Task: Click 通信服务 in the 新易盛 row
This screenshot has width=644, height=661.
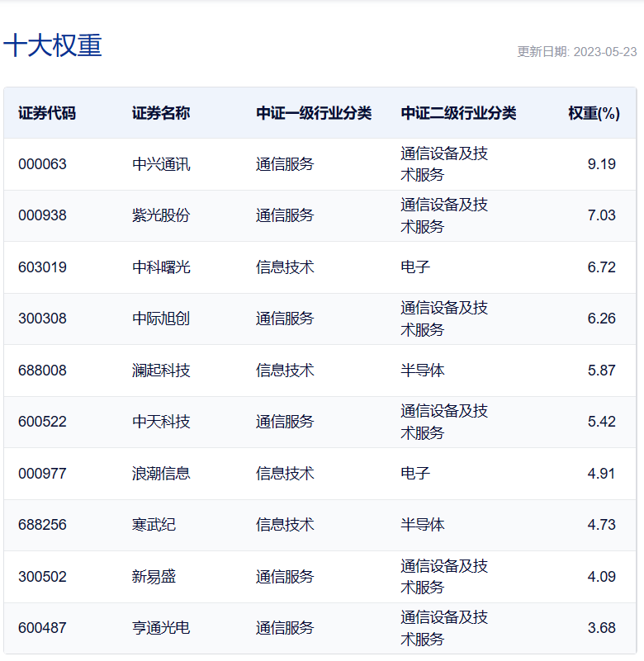Action: pyautogui.click(x=285, y=577)
